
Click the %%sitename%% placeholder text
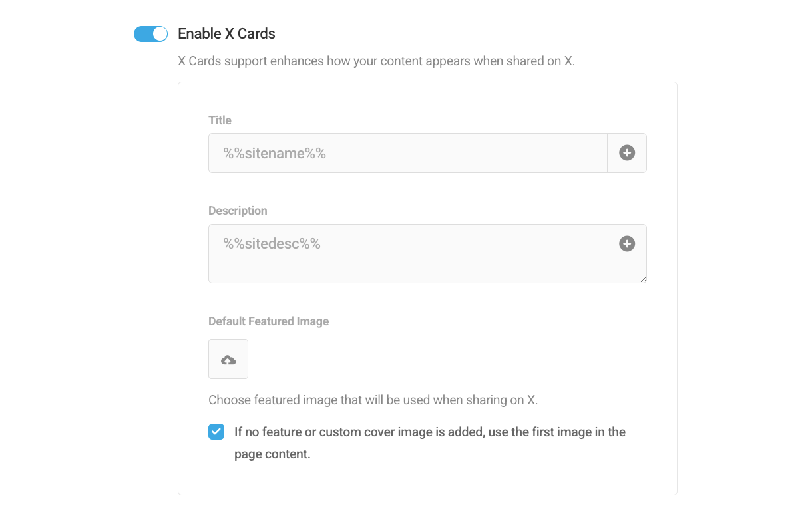pos(274,154)
